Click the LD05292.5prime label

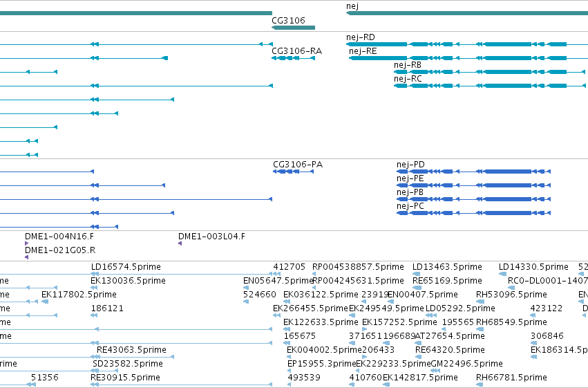coord(460,308)
